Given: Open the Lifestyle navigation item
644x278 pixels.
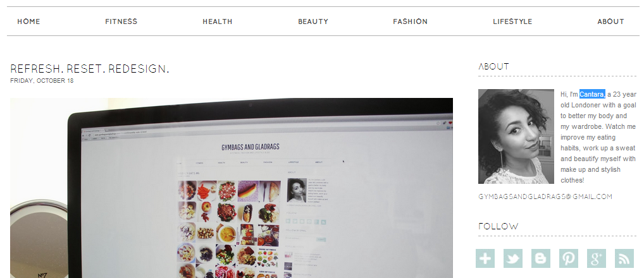Looking at the screenshot, I should (512, 21).
